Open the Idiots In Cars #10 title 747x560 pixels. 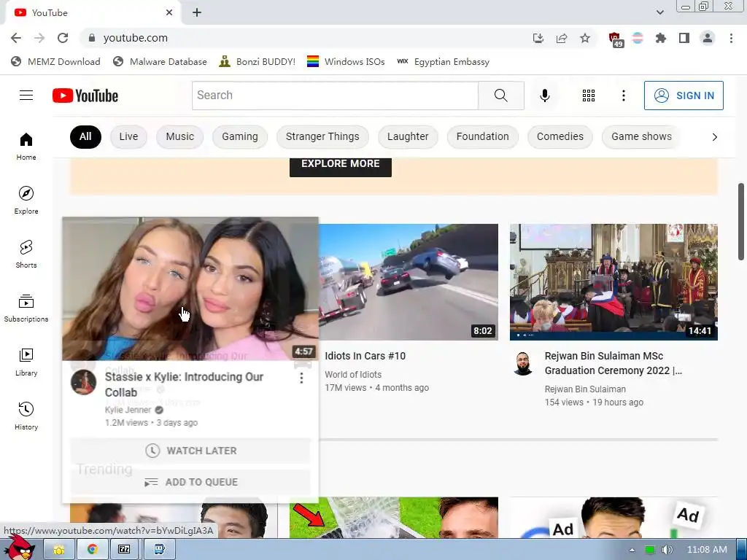point(365,356)
